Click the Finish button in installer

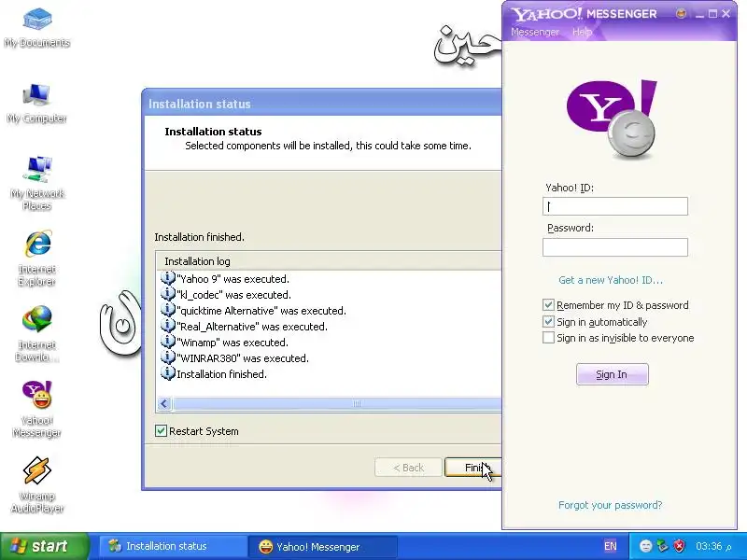coord(473,468)
